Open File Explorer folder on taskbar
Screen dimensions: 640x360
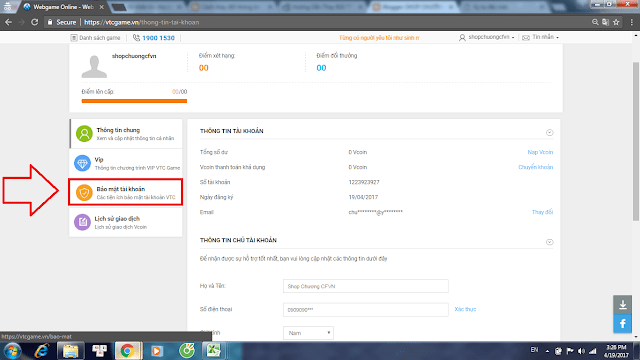71,351
